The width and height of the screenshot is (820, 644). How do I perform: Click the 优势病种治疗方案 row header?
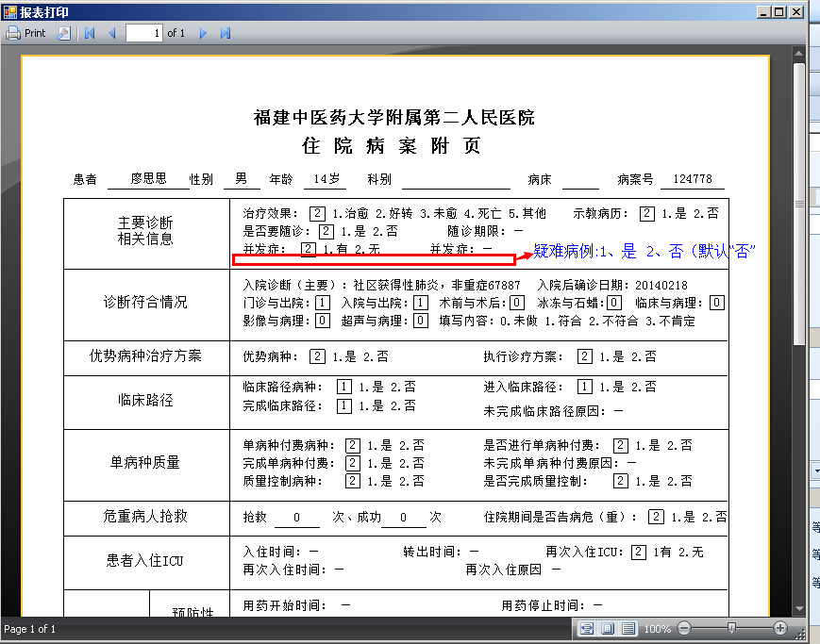145,356
